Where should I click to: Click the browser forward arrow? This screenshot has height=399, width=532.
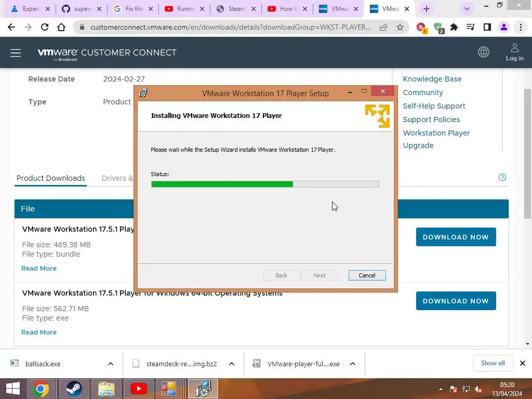pos(28,27)
